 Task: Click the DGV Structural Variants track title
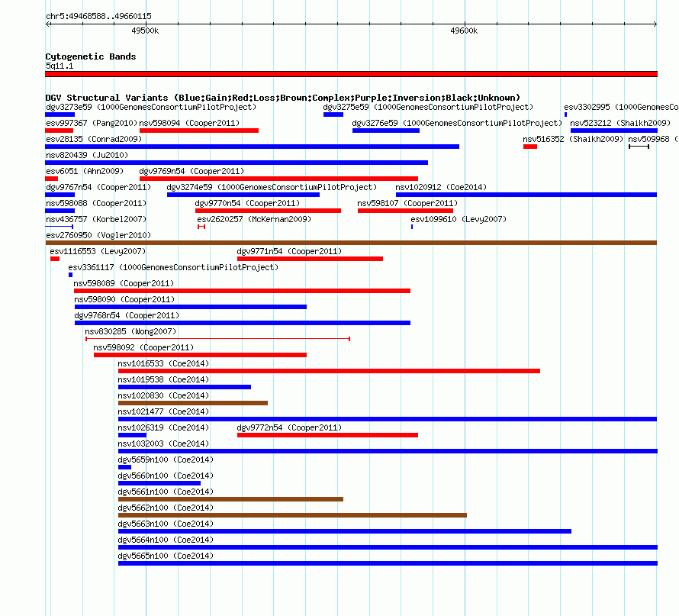tap(283, 98)
